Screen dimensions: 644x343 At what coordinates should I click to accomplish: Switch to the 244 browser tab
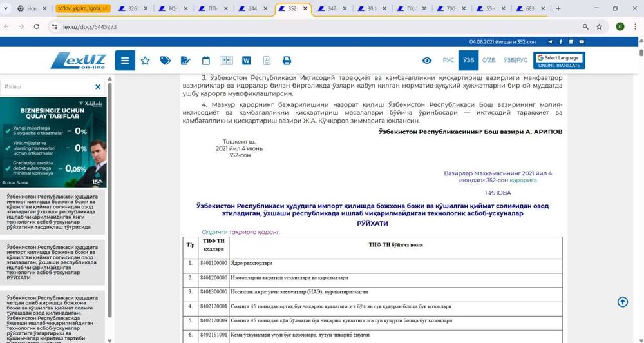pyautogui.click(x=252, y=8)
